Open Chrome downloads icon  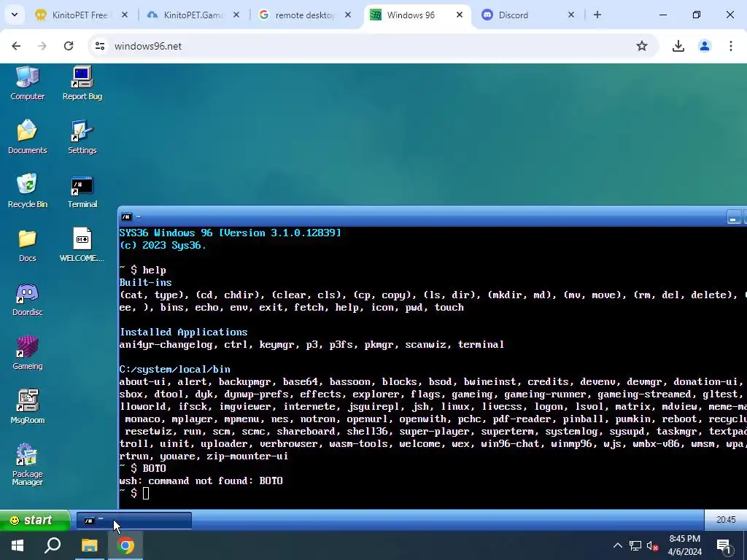click(678, 46)
